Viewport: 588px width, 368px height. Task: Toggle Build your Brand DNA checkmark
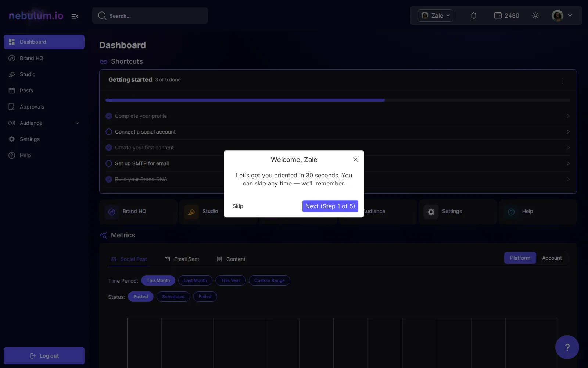(109, 179)
